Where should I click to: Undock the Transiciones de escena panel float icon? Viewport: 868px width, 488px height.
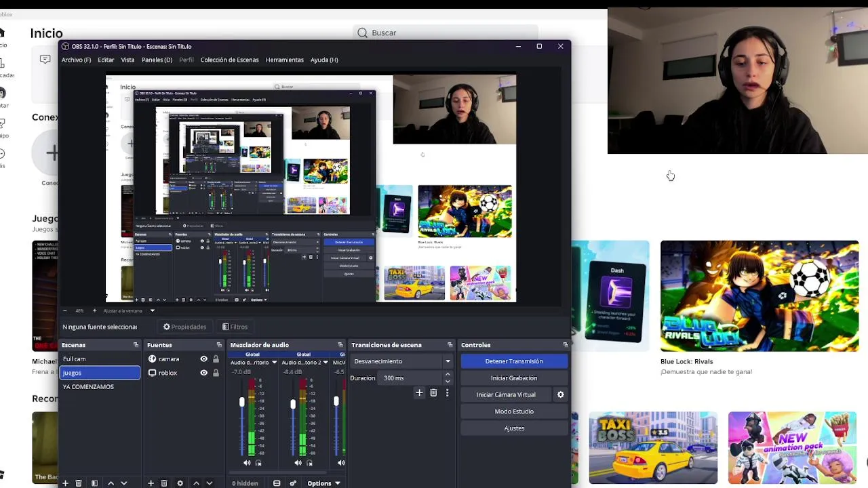point(450,345)
